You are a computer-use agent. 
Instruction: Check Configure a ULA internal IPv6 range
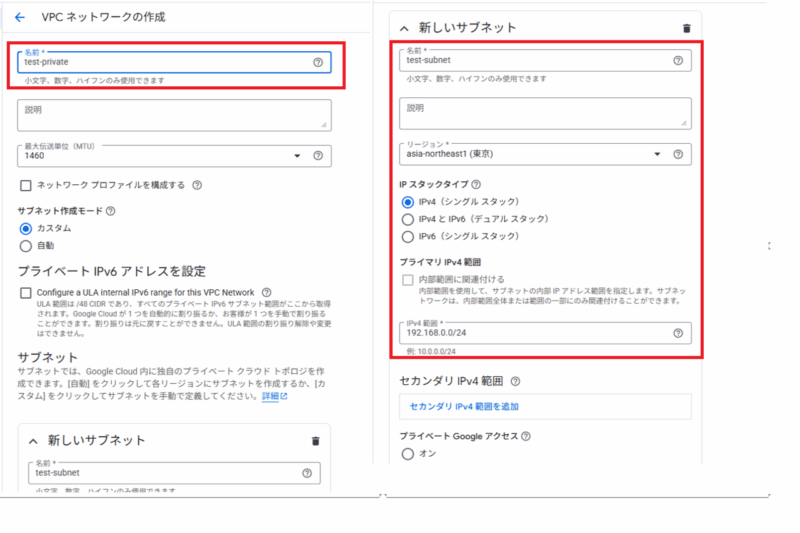(26, 292)
